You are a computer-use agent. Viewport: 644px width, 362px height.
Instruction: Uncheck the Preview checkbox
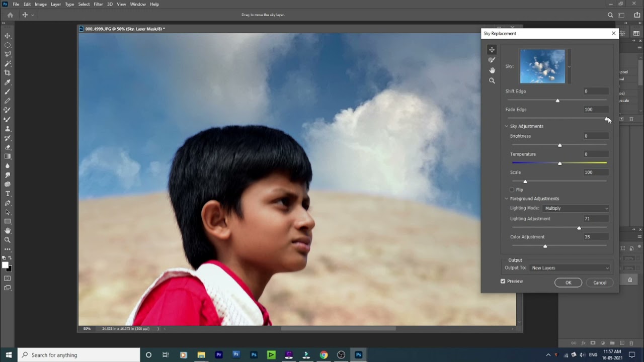[x=503, y=281]
